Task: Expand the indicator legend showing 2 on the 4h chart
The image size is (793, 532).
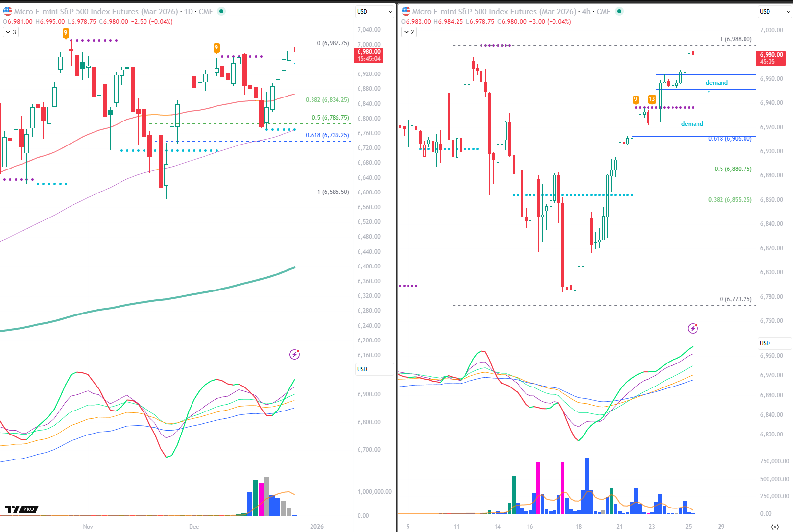Action: coord(409,32)
